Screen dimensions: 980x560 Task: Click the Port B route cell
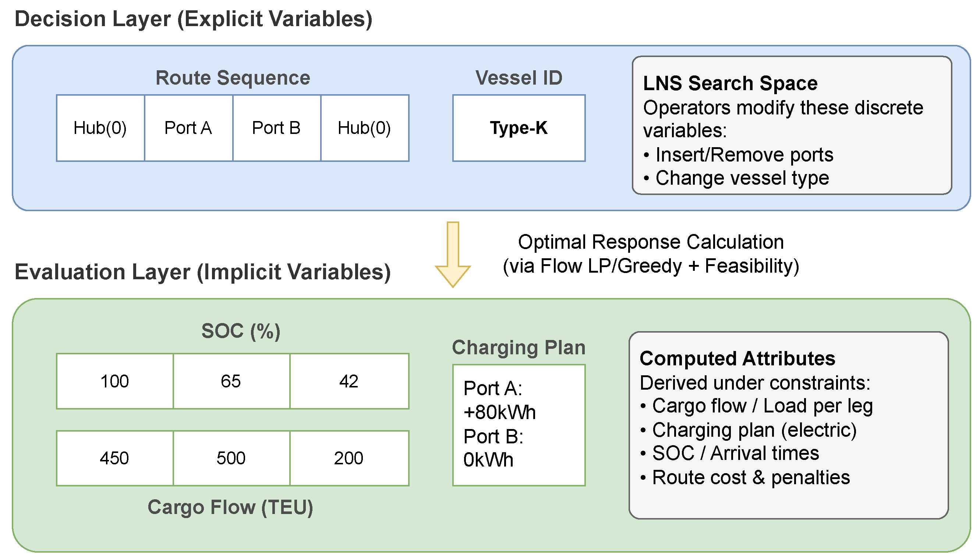tap(276, 128)
